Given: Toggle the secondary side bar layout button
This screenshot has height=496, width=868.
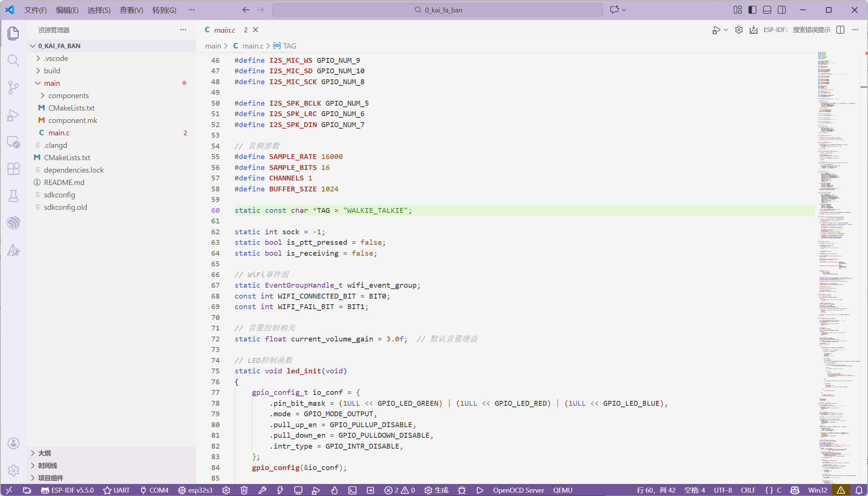Looking at the screenshot, I should click(782, 10).
